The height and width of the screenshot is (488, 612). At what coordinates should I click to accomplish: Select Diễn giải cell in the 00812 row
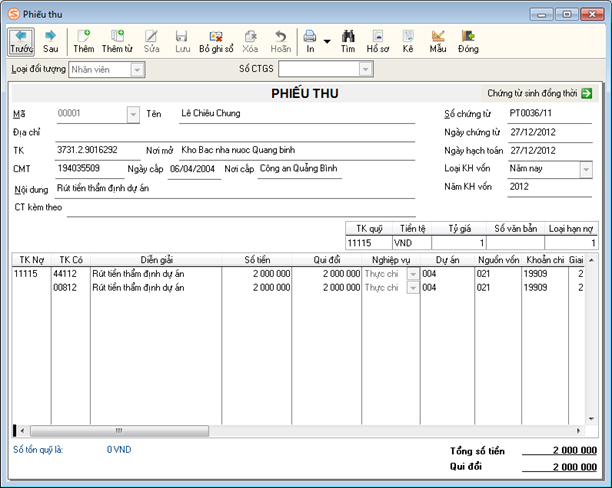(156, 288)
